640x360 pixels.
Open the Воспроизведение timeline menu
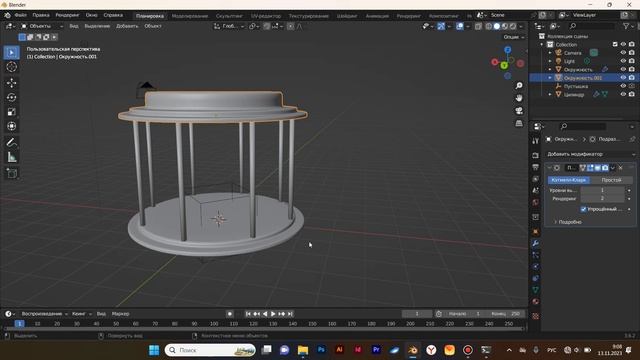click(44, 314)
